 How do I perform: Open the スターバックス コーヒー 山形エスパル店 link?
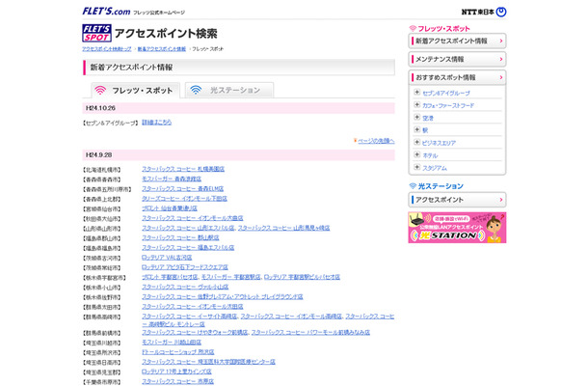point(188,228)
